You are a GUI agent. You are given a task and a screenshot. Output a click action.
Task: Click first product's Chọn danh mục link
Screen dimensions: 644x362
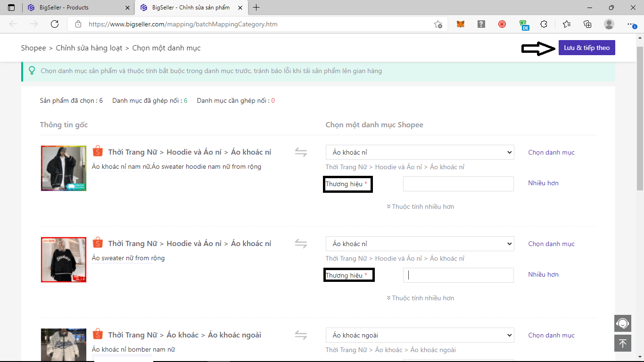click(x=551, y=152)
